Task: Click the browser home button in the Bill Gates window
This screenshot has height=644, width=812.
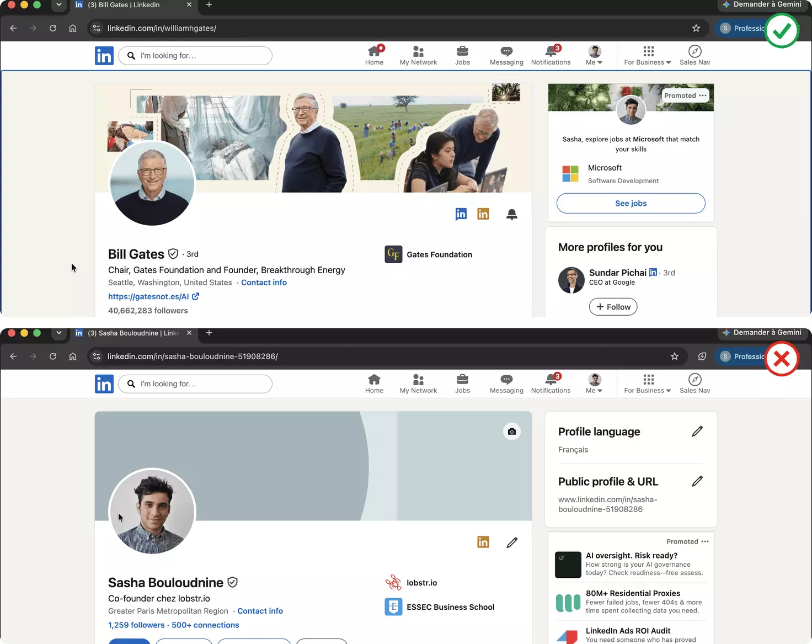Action: [x=73, y=28]
